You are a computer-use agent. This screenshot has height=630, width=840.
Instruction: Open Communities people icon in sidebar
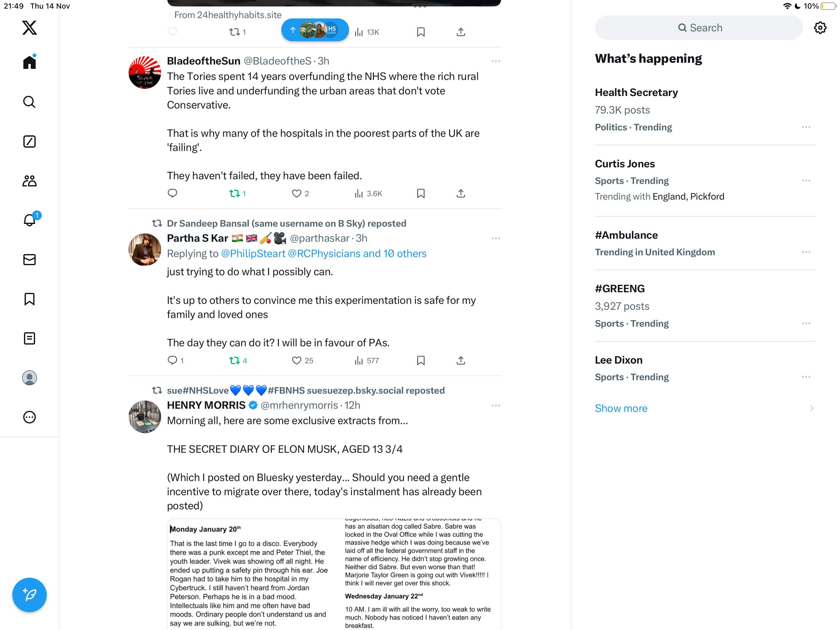(x=29, y=181)
